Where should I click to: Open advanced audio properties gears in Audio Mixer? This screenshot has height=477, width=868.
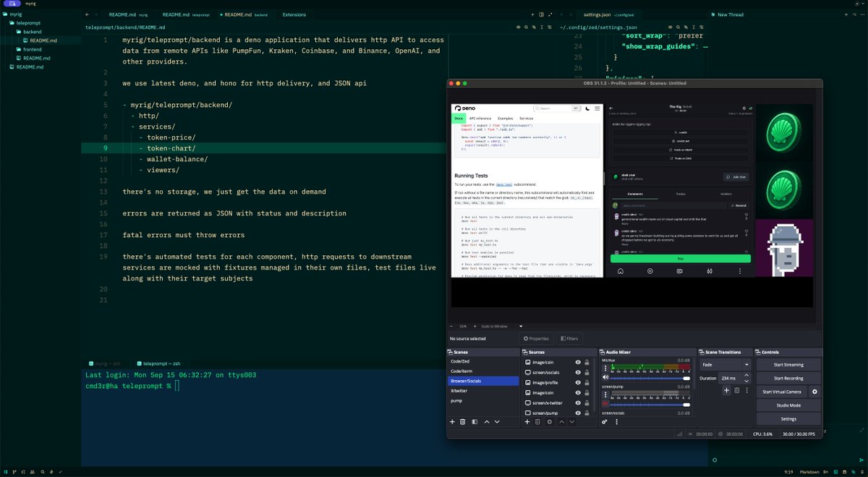pyautogui.click(x=604, y=421)
